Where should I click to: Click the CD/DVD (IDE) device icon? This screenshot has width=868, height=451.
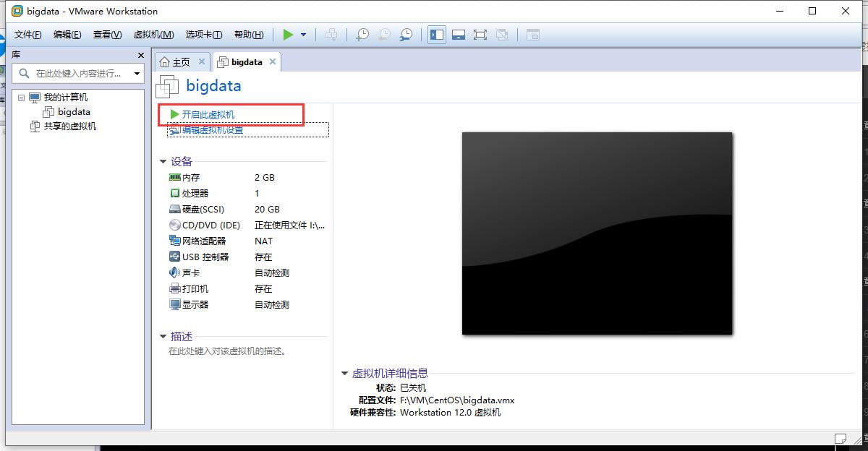click(174, 225)
